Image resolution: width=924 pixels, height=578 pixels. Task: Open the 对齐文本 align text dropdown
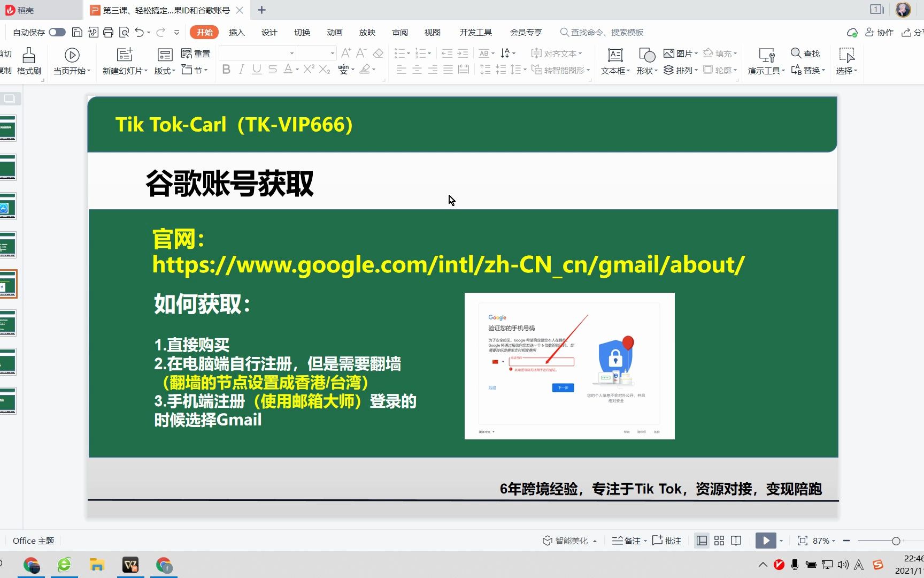coord(556,54)
